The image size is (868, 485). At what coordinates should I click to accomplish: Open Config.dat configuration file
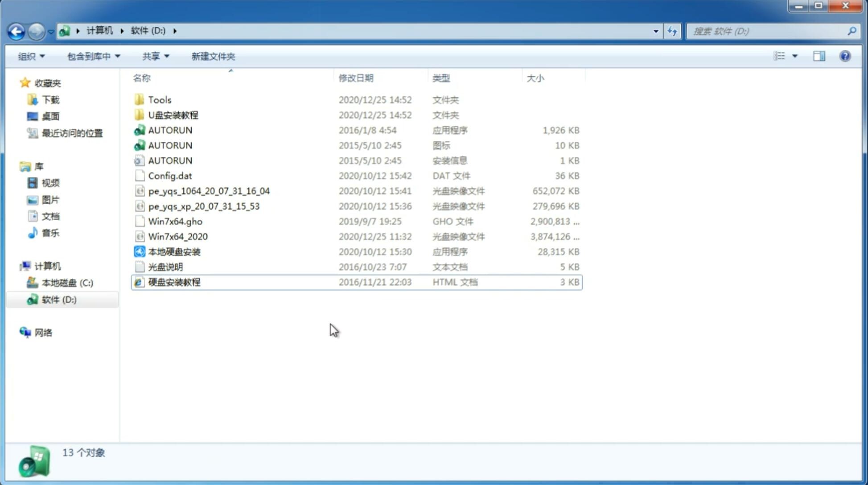point(170,175)
